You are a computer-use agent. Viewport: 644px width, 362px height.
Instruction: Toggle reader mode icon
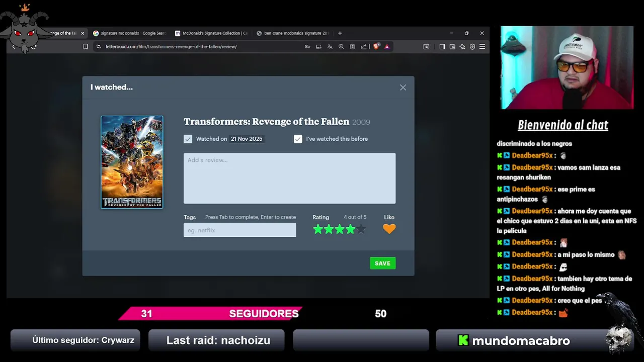pyautogui.click(x=352, y=47)
